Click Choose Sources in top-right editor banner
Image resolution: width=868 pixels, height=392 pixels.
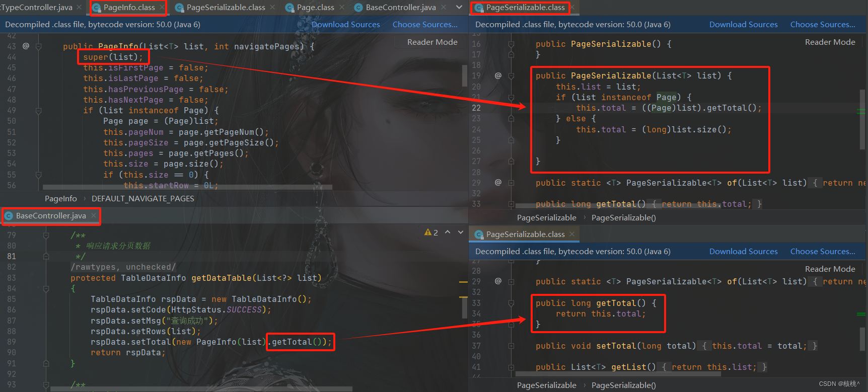click(823, 25)
